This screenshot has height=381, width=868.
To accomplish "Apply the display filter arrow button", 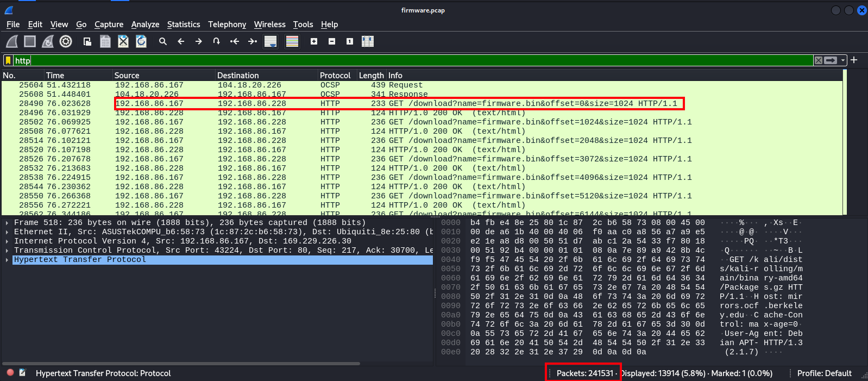I will [x=831, y=60].
